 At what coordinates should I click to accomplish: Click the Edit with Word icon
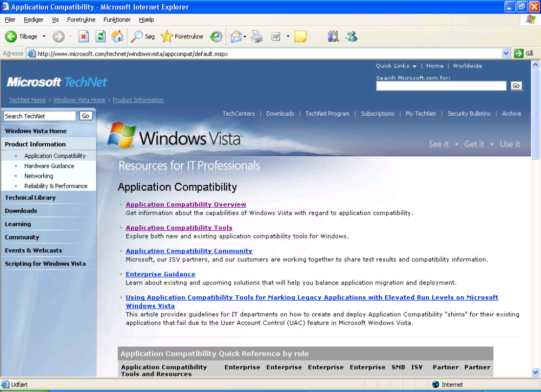pyautogui.click(x=276, y=36)
